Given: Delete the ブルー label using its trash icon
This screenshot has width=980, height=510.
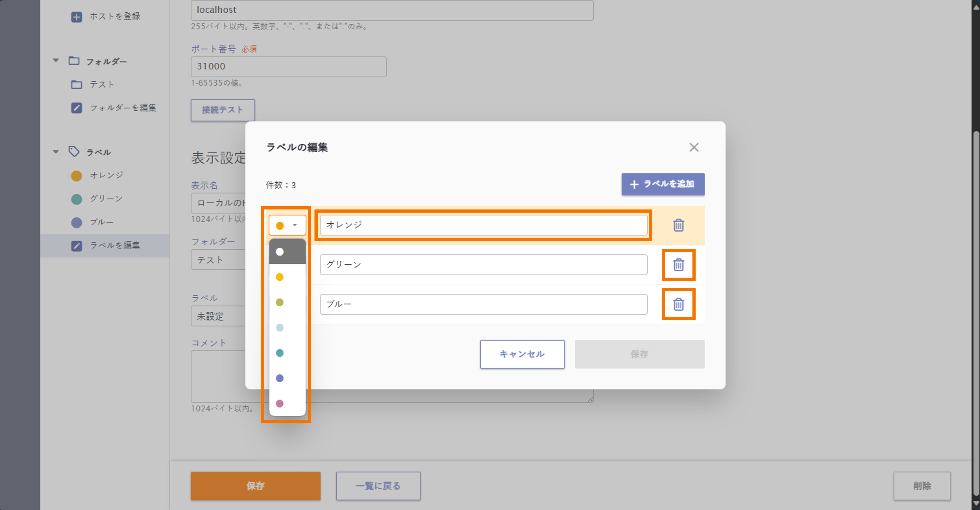Looking at the screenshot, I should pyautogui.click(x=678, y=304).
